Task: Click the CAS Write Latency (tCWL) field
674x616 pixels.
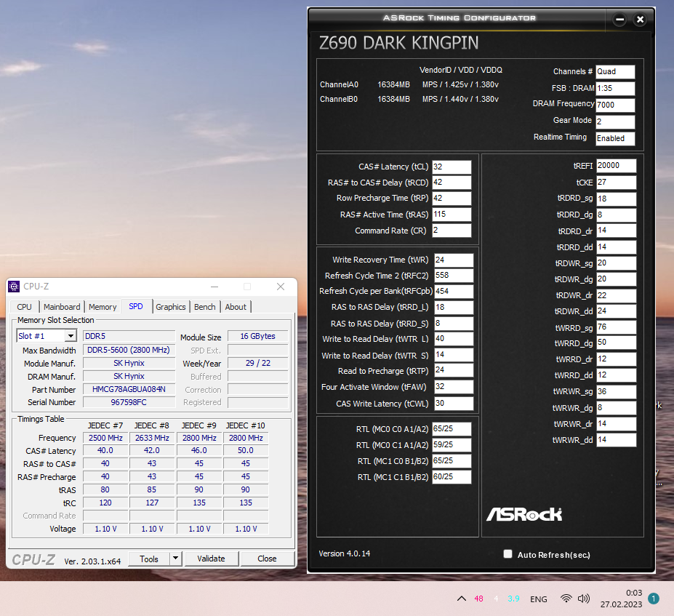Action: click(x=454, y=403)
